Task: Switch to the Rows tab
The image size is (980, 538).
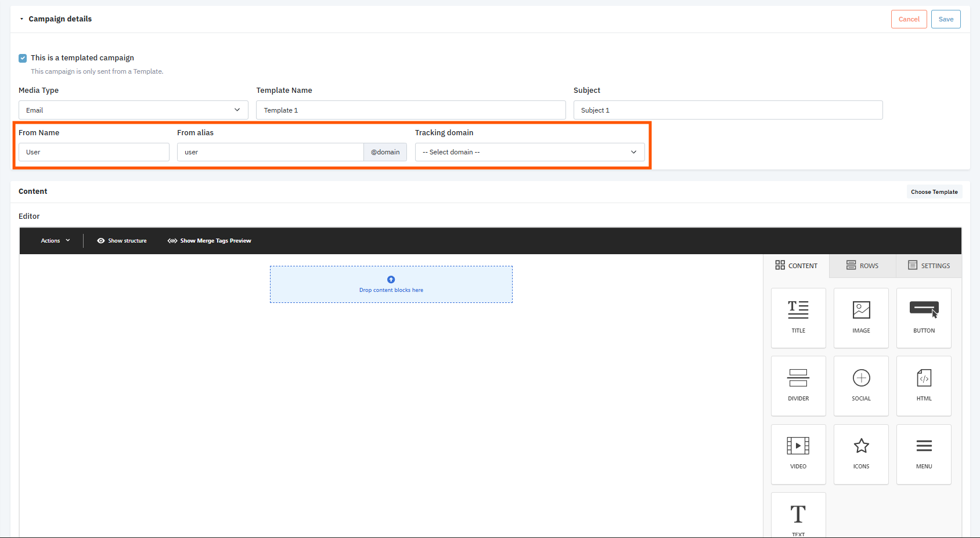Action: tap(862, 266)
